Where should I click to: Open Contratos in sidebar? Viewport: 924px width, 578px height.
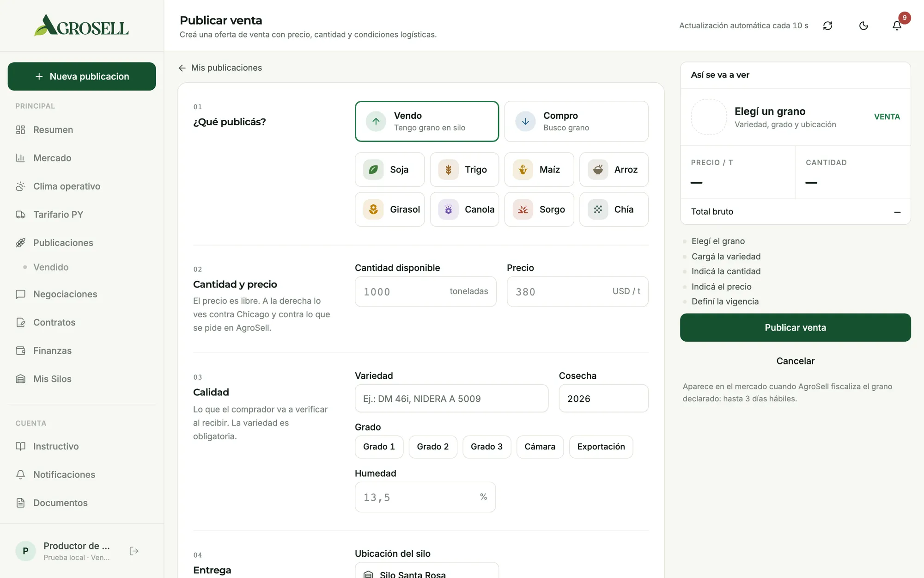(82, 322)
